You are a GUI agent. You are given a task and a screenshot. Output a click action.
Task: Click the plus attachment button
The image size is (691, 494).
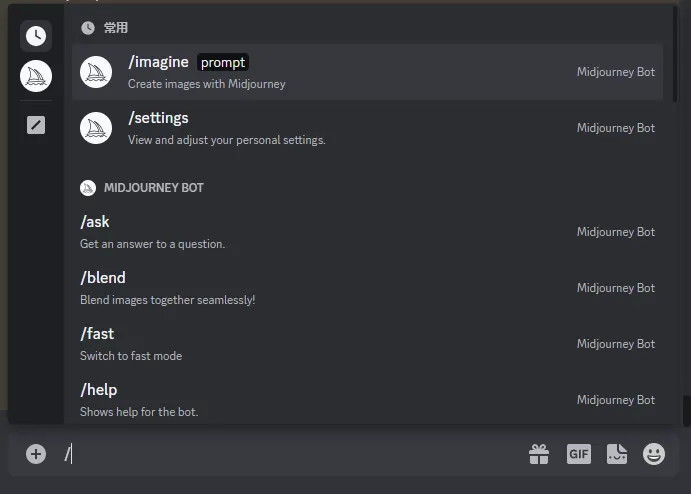[36, 454]
